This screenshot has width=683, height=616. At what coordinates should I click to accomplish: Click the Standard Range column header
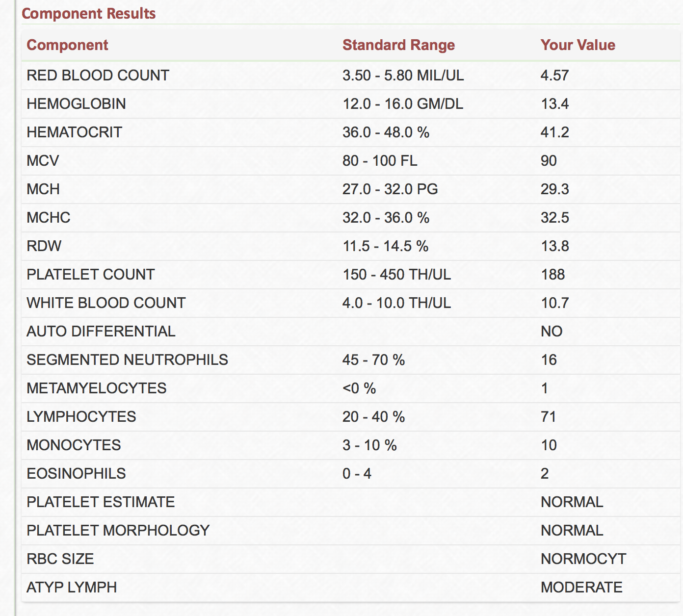398,45
